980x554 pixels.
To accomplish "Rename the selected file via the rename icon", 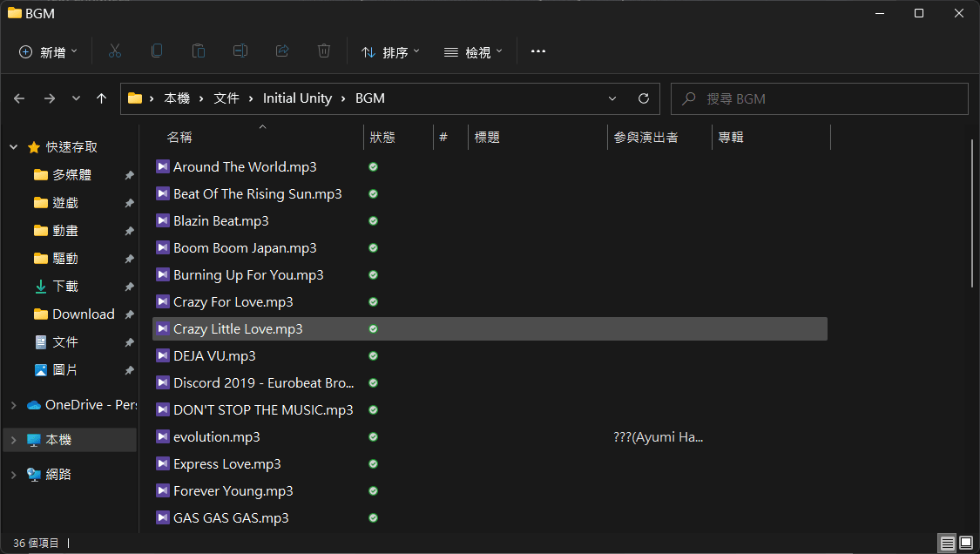I will (240, 51).
